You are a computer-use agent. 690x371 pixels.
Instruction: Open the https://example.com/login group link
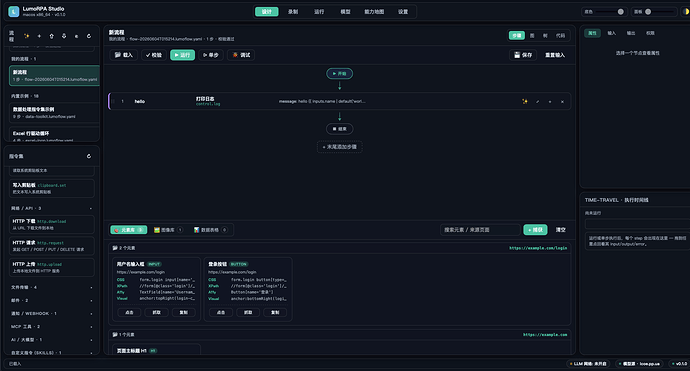coord(538,248)
